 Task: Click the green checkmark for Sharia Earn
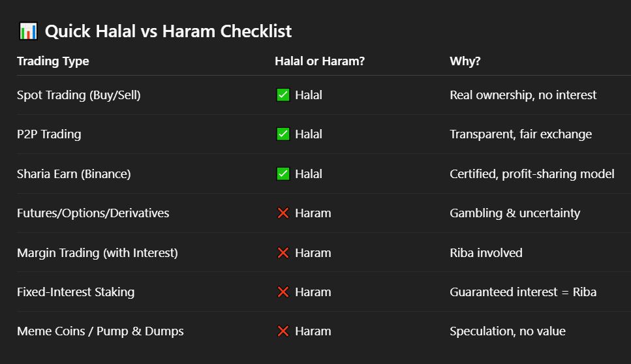tap(283, 174)
